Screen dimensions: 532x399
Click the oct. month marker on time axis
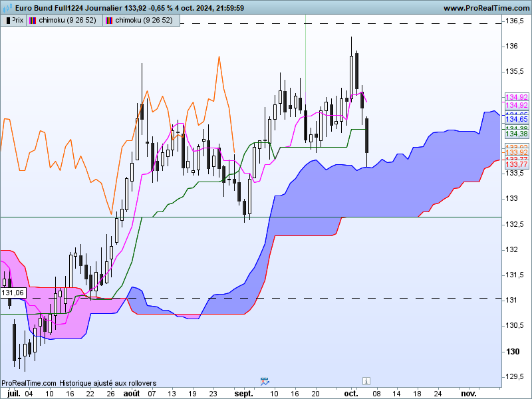(x=351, y=394)
